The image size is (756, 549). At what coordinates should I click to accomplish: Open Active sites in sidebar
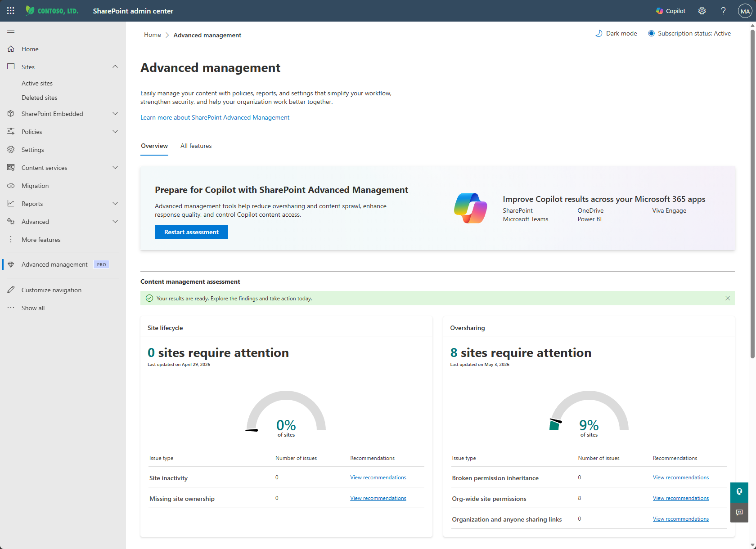pos(37,83)
